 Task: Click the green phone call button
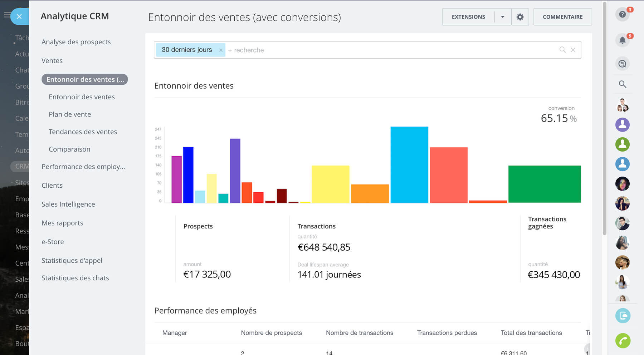623,341
